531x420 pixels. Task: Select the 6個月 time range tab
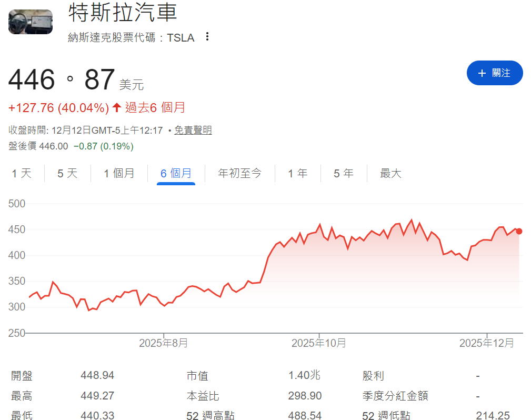(x=176, y=173)
